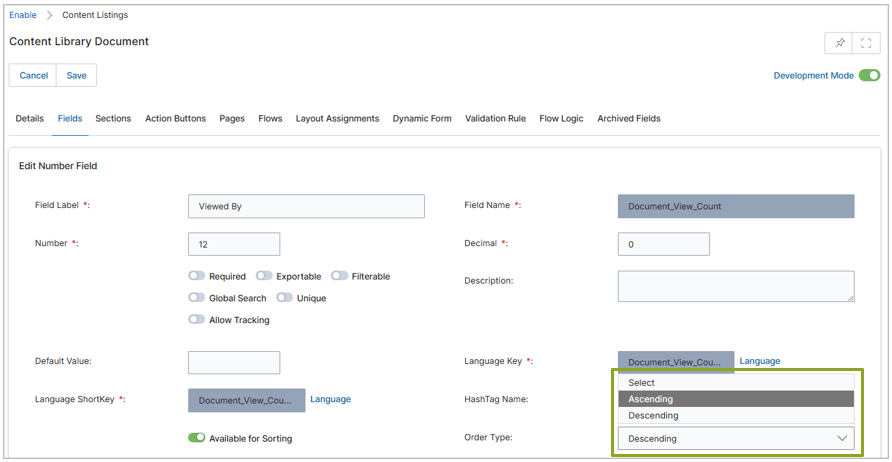Image resolution: width=892 pixels, height=462 pixels.
Task: Open the Sections tab
Action: pos(113,118)
